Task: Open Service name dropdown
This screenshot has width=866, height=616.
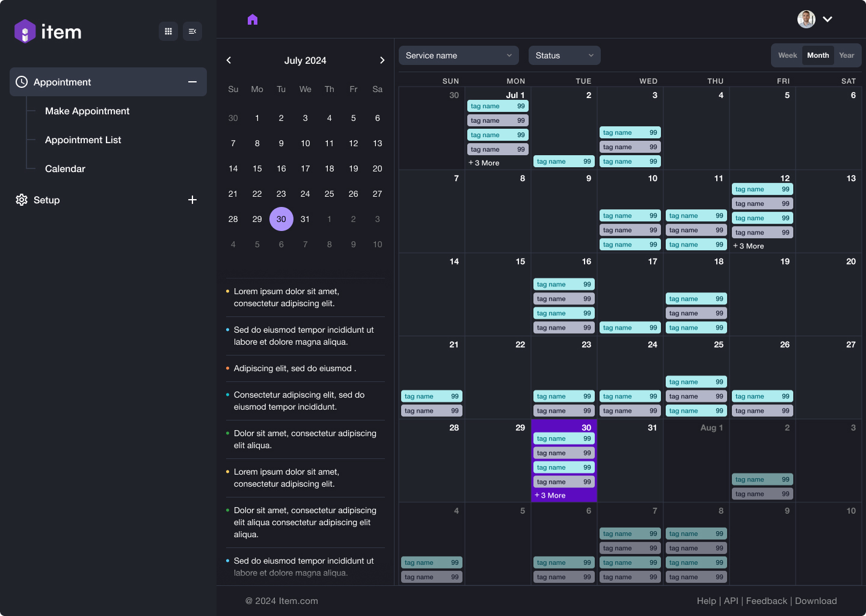Action: coord(459,55)
